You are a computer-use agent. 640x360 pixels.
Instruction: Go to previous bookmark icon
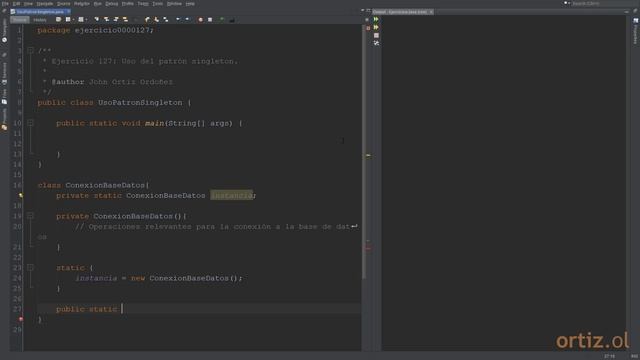pos(147,19)
